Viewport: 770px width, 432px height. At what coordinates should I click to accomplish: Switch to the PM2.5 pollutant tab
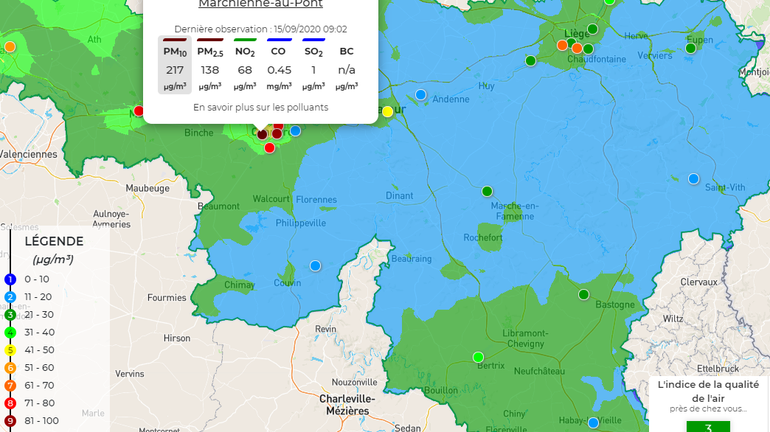(209, 51)
